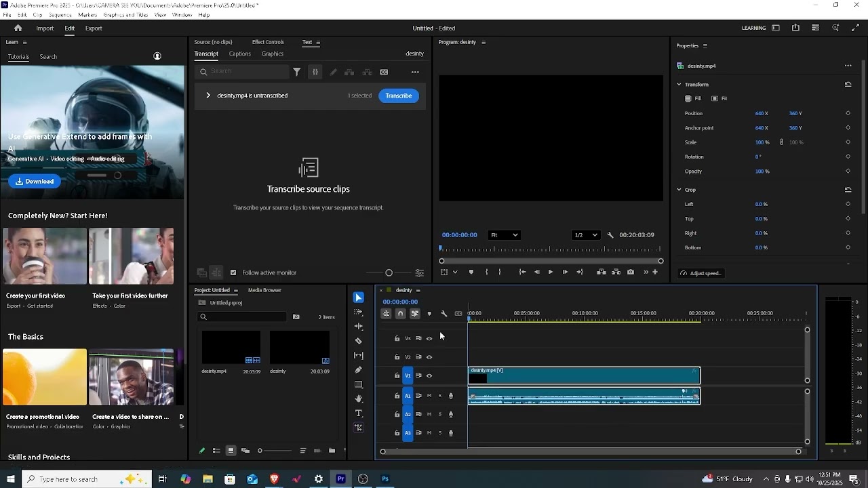This screenshot has height=488, width=868.
Task: Open timeline display settings wrench
Action: click(x=444, y=314)
